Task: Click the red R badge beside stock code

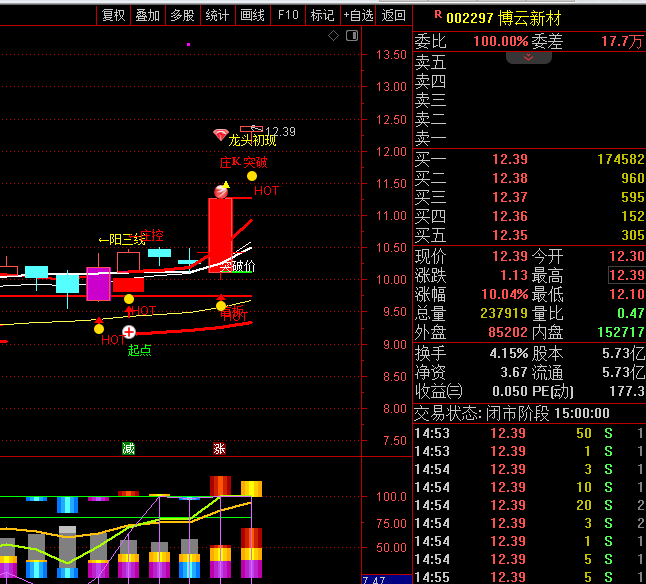Action: (x=438, y=16)
